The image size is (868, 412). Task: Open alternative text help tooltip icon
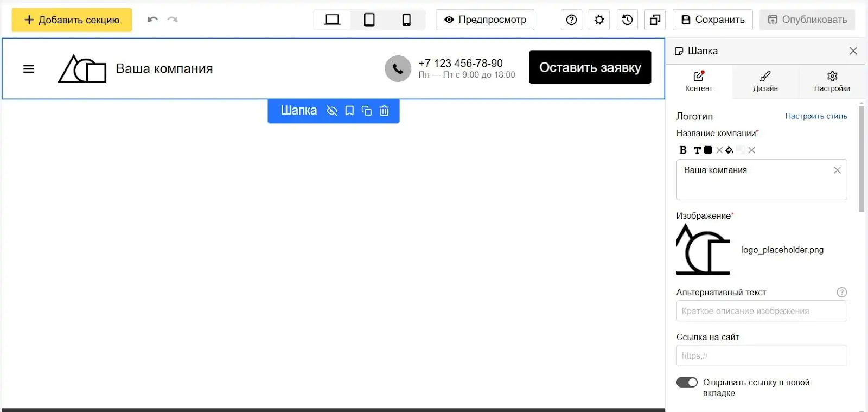pyautogui.click(x=842, y=292)
